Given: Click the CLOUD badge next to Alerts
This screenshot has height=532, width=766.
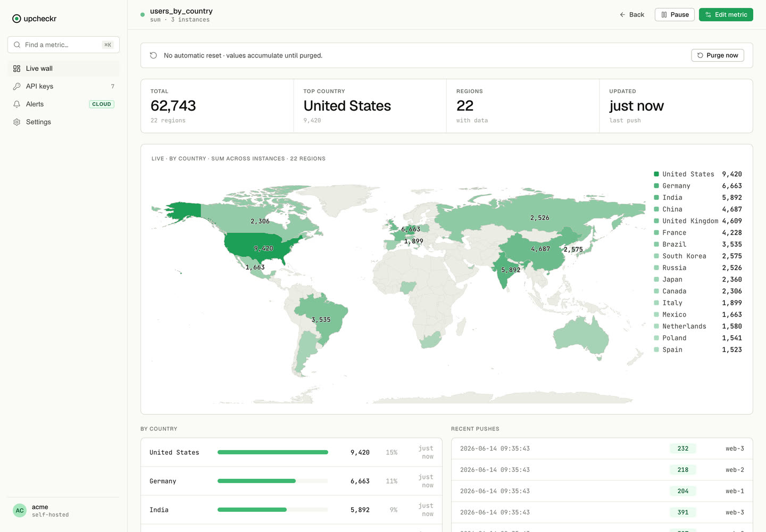Looking at the screenshot, I should pyautogui.click(x=102, y=104).
